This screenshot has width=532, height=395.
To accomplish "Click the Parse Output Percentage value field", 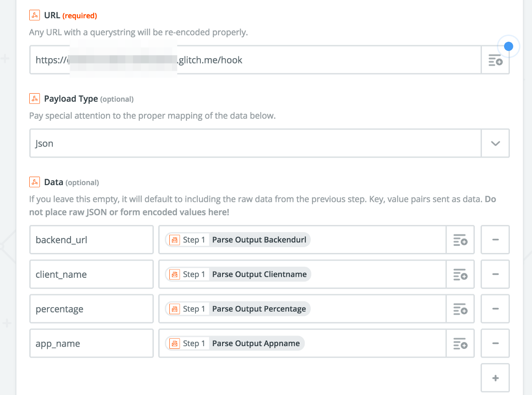I will (x=377, y=309).
